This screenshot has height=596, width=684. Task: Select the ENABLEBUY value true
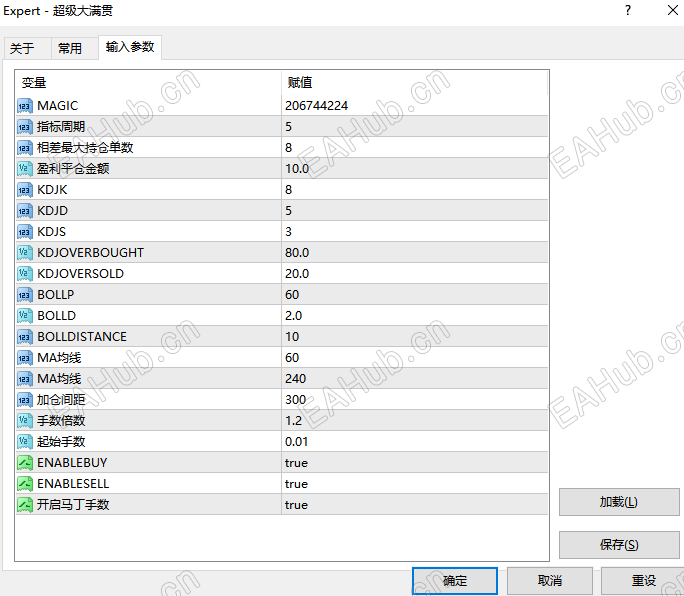point(296,463)
